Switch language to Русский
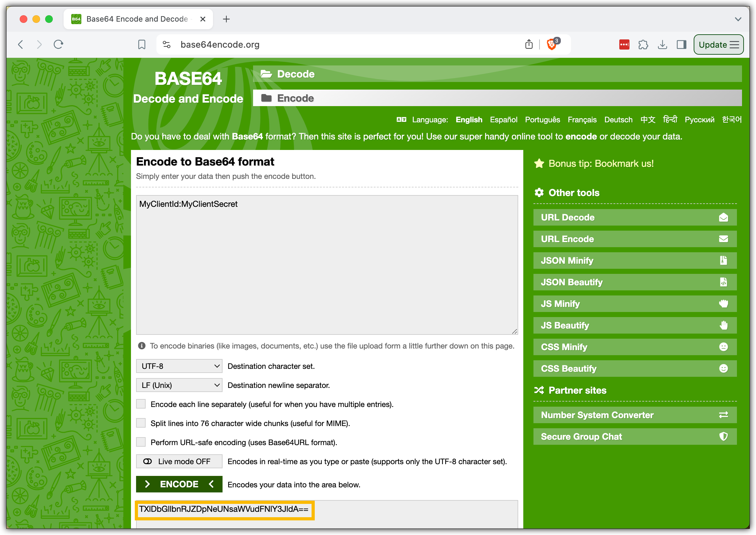 coord(699,119)
